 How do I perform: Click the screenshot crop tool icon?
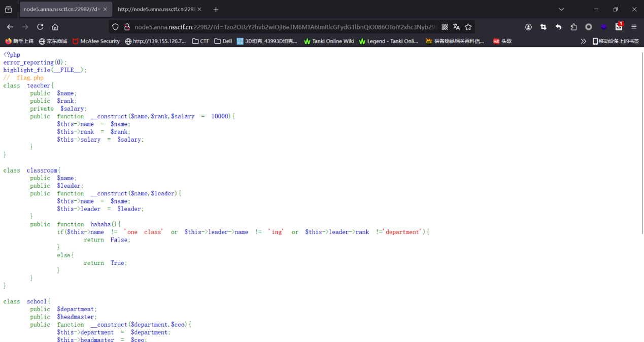pyautogui.click(x=544, y=27)
